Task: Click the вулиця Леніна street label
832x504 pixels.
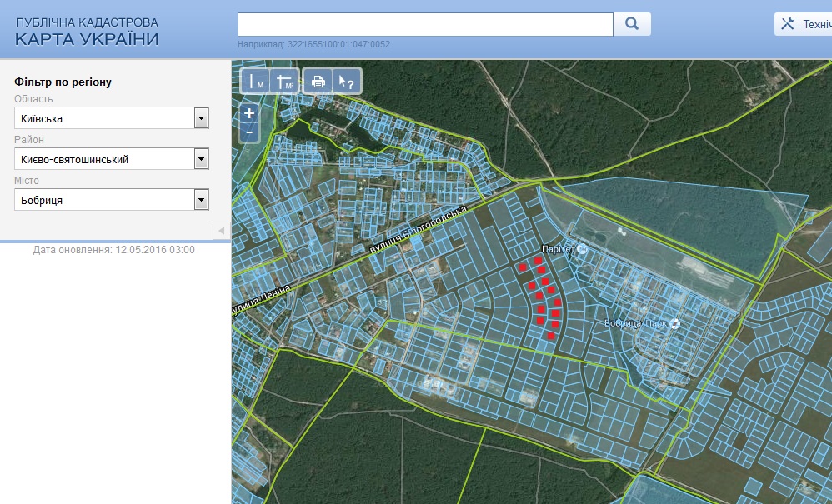Action: tap(261, 300)
